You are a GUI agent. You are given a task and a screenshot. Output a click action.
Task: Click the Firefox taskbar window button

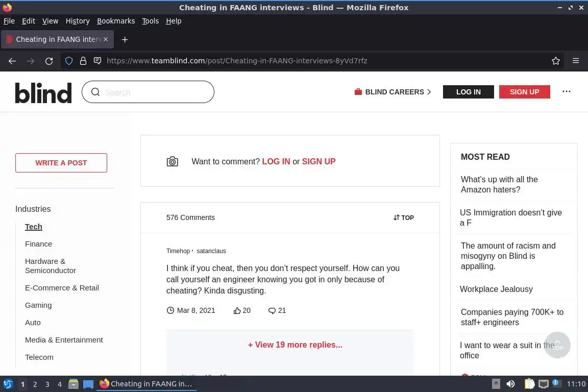tap(146, 384)
